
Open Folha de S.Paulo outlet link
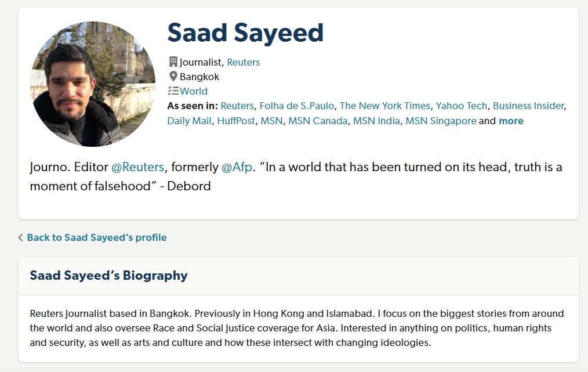point(297,106)
